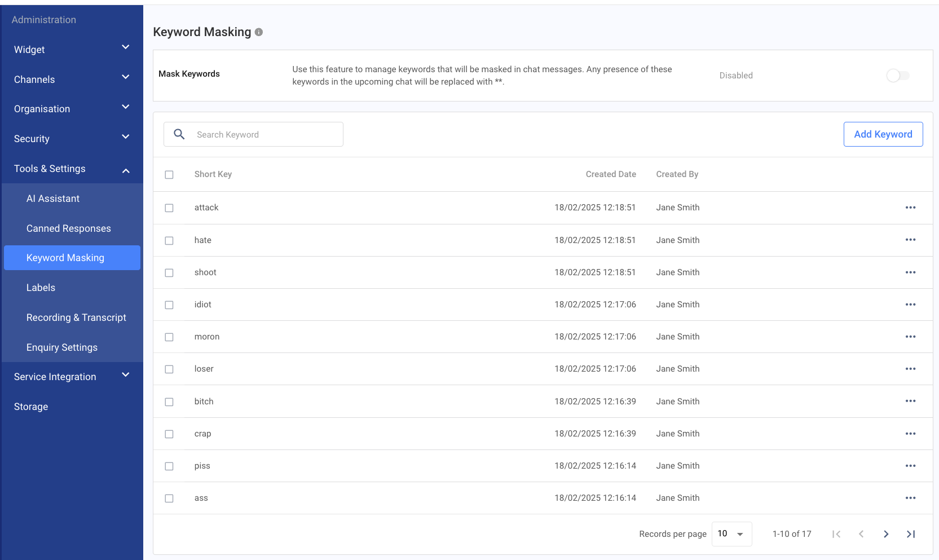Viewport: 939px width, 560px height.
Task: Click the Add Keyword button
Action: (x=883, y=134)
